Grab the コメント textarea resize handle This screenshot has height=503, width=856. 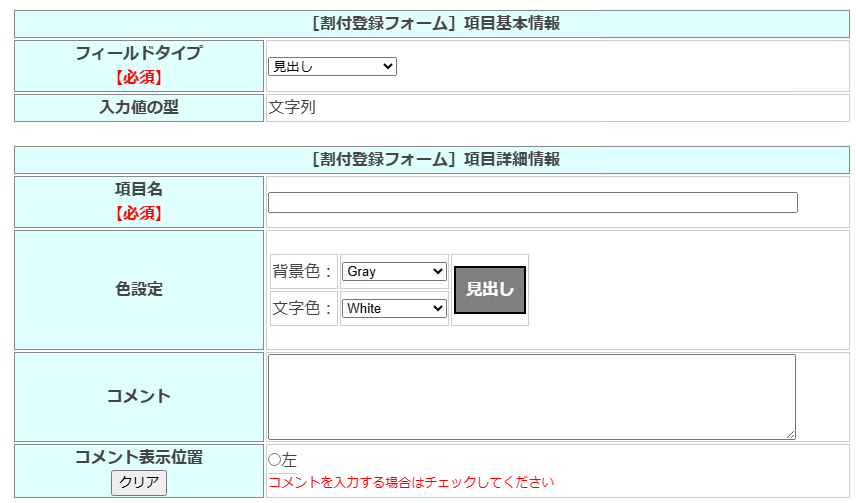(x=790, y=434)
